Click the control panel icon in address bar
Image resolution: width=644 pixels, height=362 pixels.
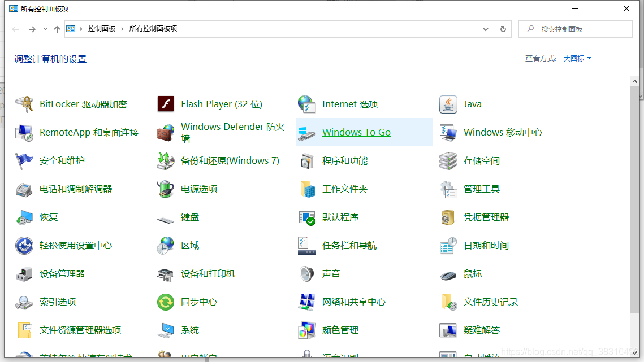pos(71,29)
